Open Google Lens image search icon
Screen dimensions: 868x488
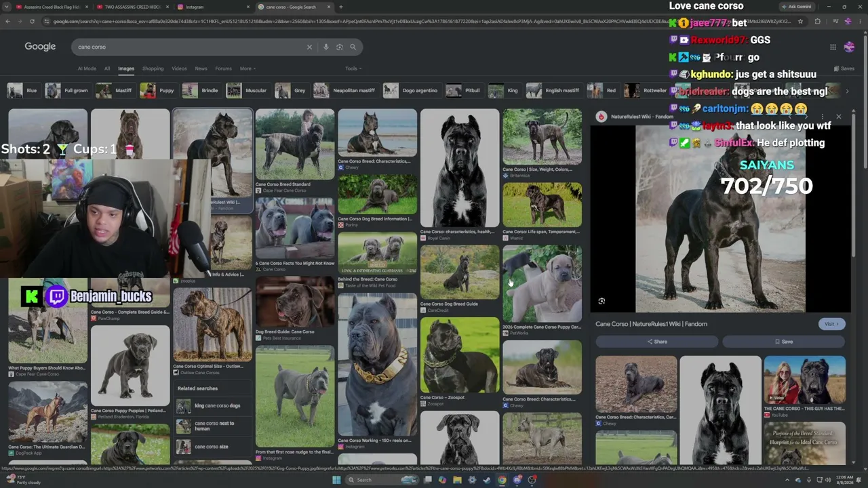(340, 47)
